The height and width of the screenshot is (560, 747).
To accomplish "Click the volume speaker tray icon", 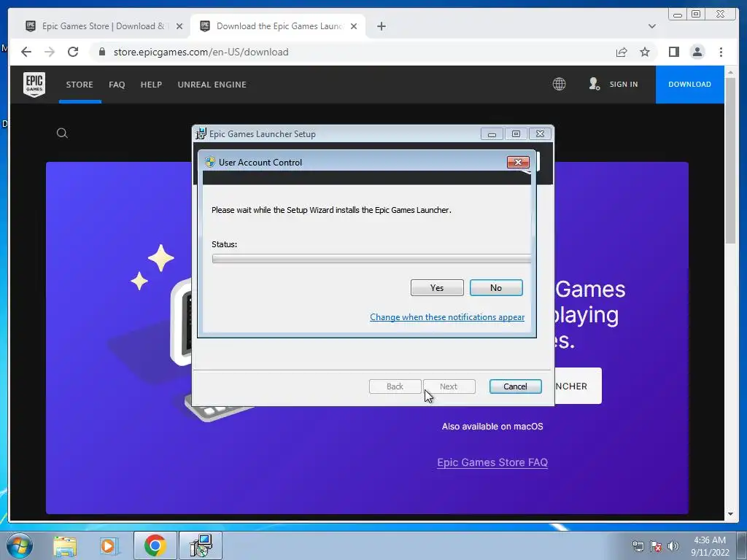I will coord(673,545).
